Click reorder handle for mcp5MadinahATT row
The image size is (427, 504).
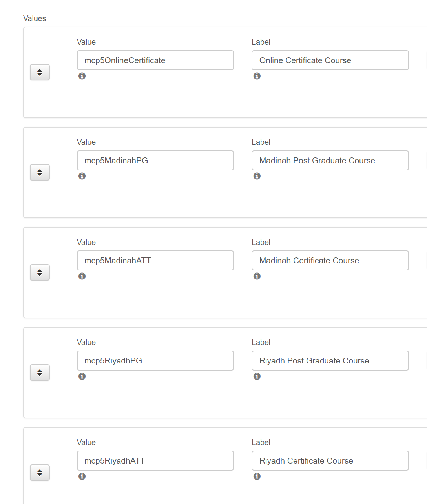tap(40, 272)
